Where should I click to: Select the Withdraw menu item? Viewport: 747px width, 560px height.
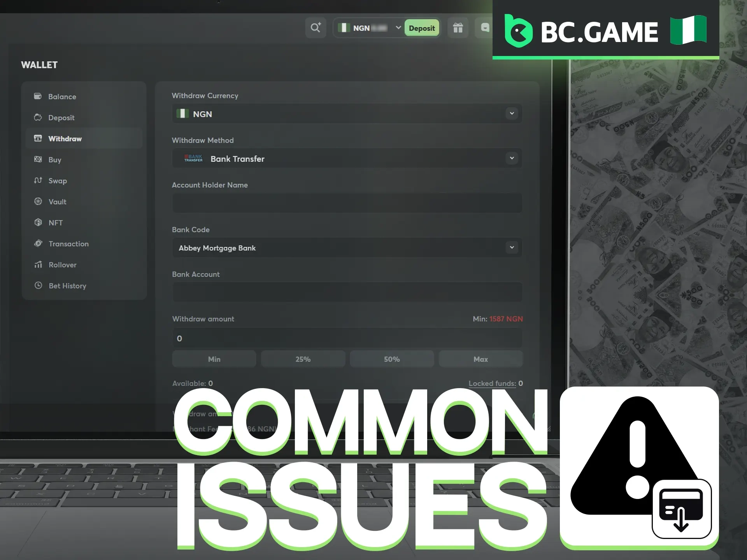point(65,138)
